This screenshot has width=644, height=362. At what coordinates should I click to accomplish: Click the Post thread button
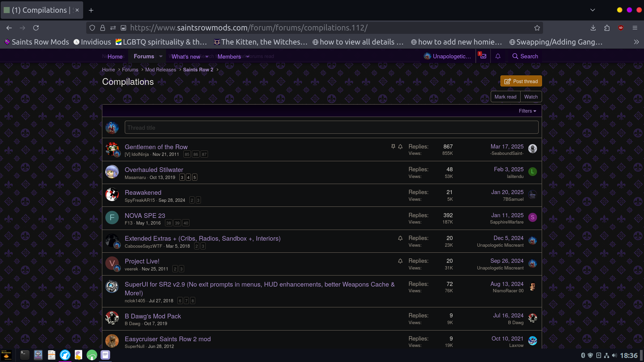point(521,81)
